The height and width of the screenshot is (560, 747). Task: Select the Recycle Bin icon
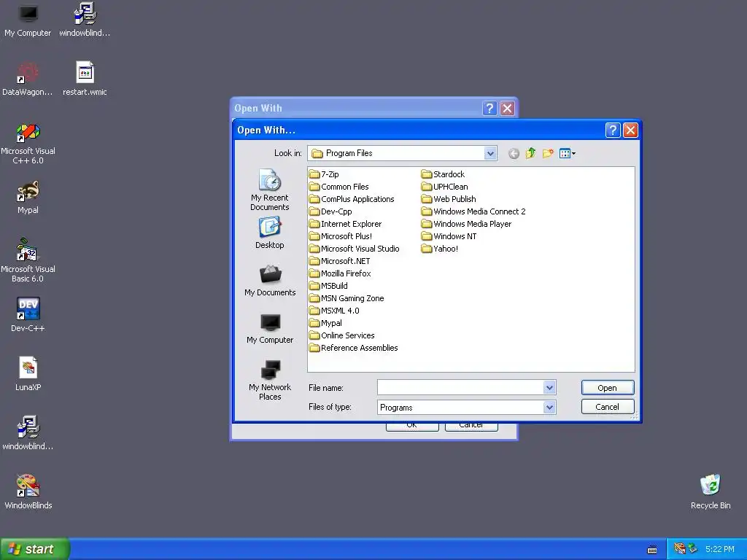click(x=711, y=492)
